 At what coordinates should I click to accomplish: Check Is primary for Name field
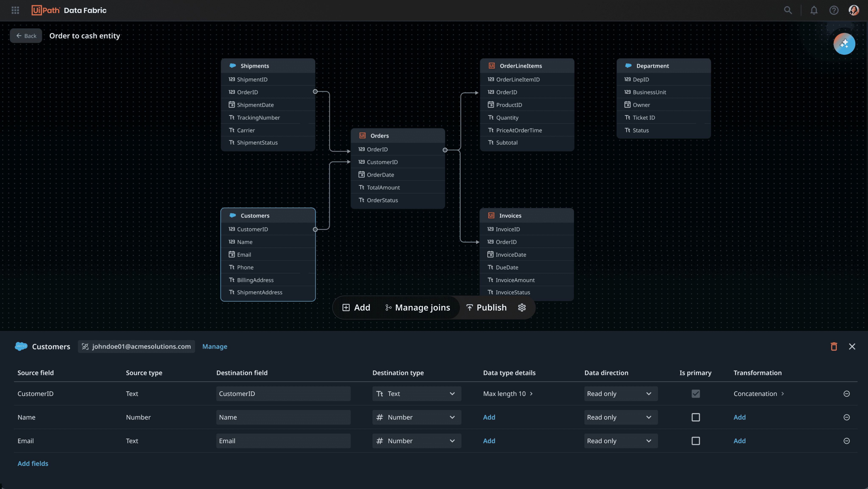pos(696,417)
